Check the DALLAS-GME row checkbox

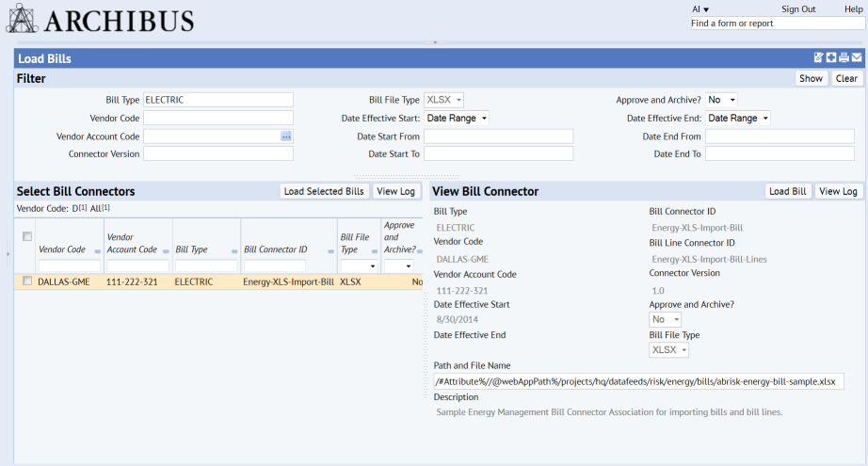pos(27,281)
